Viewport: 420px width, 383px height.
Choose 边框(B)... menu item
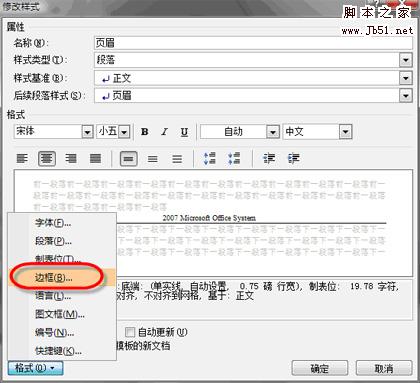point(62,277)
